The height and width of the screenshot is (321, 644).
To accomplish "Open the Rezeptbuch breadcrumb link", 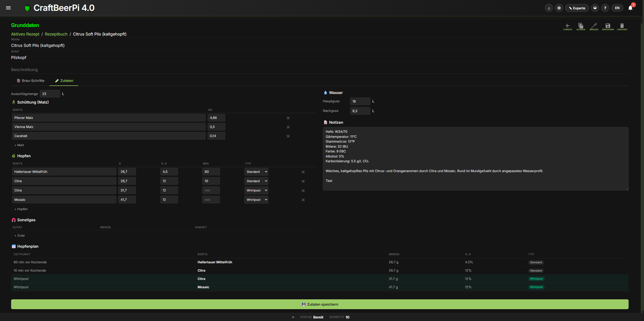I will pyautogui.click(x=56, y=34).
